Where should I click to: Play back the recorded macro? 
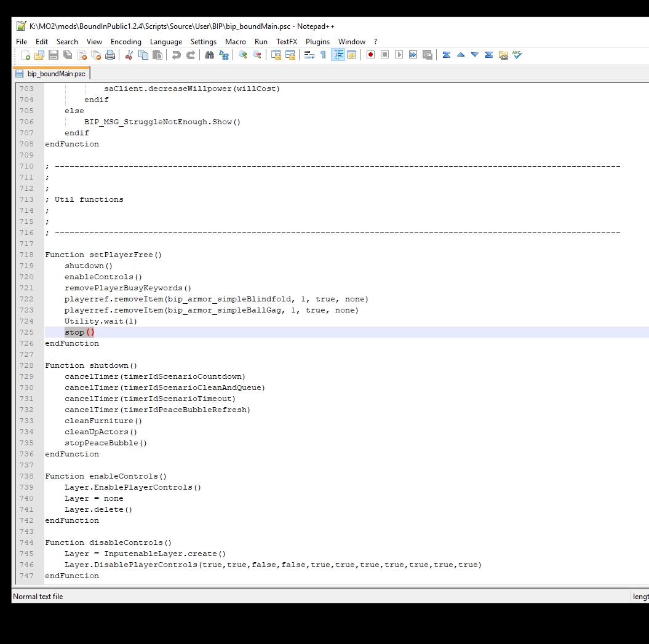click(x=399, y=55)
